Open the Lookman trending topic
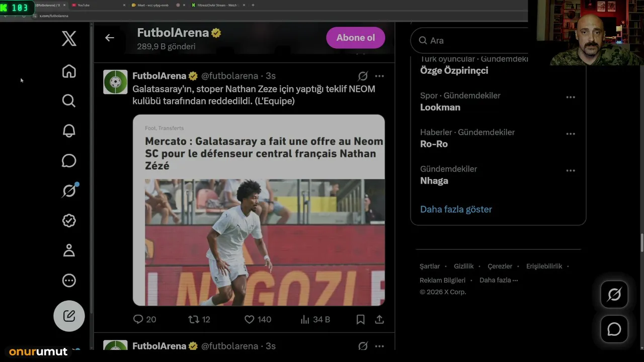 click(x=440, y=107)
